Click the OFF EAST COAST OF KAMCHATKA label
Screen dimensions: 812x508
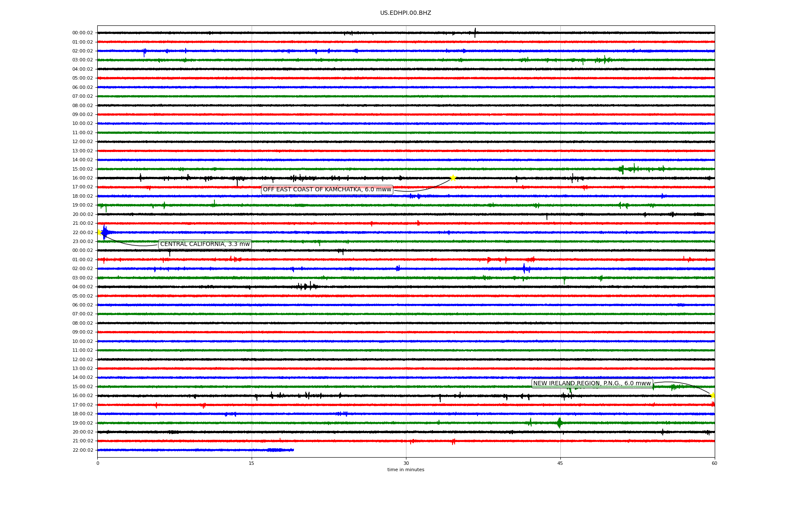click(327, 190)
